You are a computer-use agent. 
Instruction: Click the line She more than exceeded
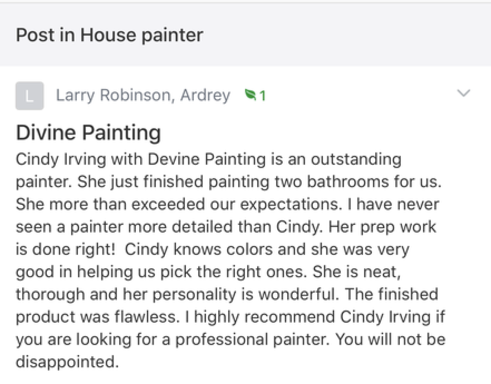click(x=227, y=204)
